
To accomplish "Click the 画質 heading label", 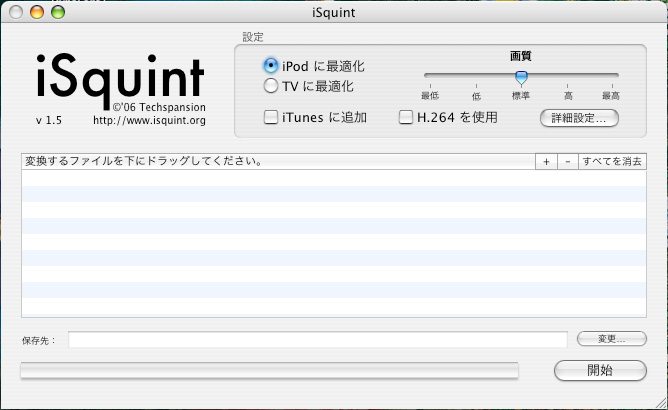I will (x=521, y=56).
